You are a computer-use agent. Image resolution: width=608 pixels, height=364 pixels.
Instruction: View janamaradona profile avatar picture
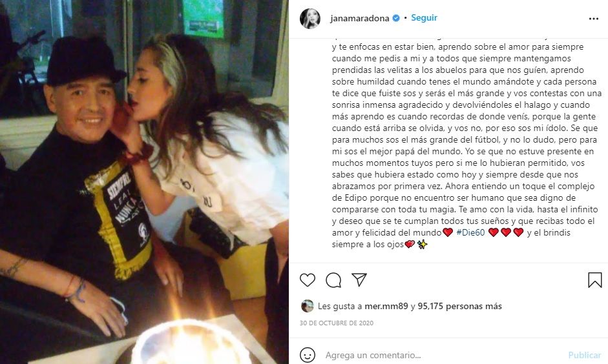(x=310, y=18)
